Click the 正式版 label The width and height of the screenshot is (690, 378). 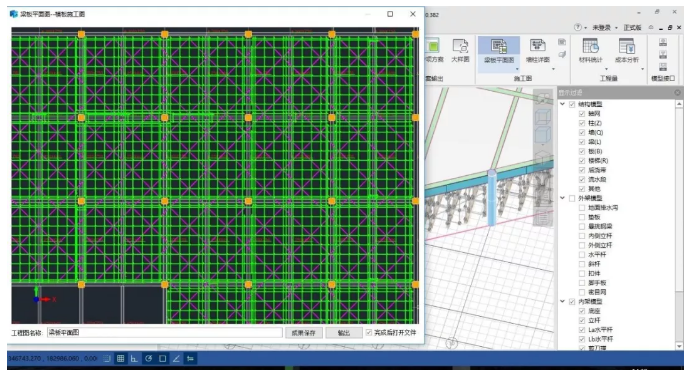632,28
